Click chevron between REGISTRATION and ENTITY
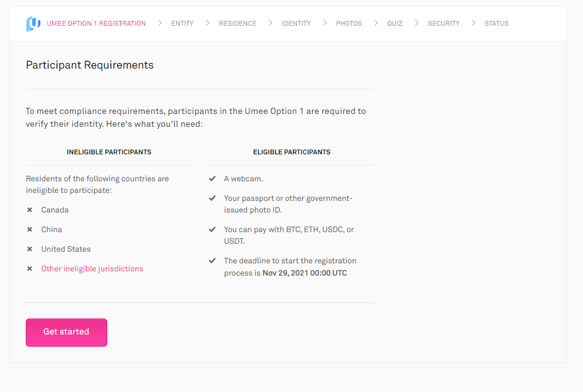This screenshot has width=583, height=392. click(x=160, y=23)
